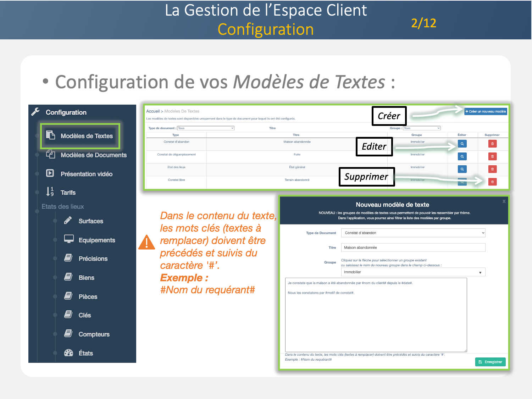Open Modèles de Documents in sidebar

click(93, 155)
